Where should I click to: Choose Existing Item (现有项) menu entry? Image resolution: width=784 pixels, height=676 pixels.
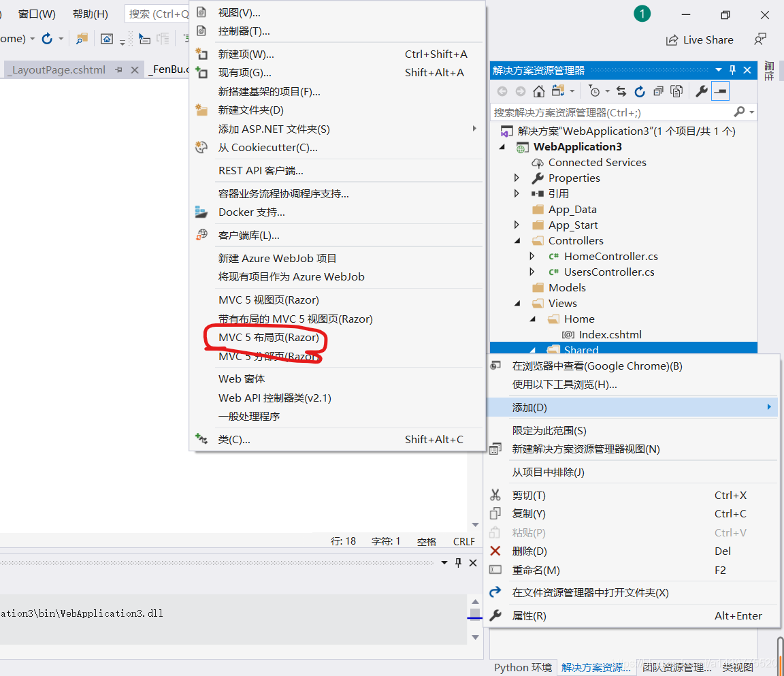coord(338,72)
